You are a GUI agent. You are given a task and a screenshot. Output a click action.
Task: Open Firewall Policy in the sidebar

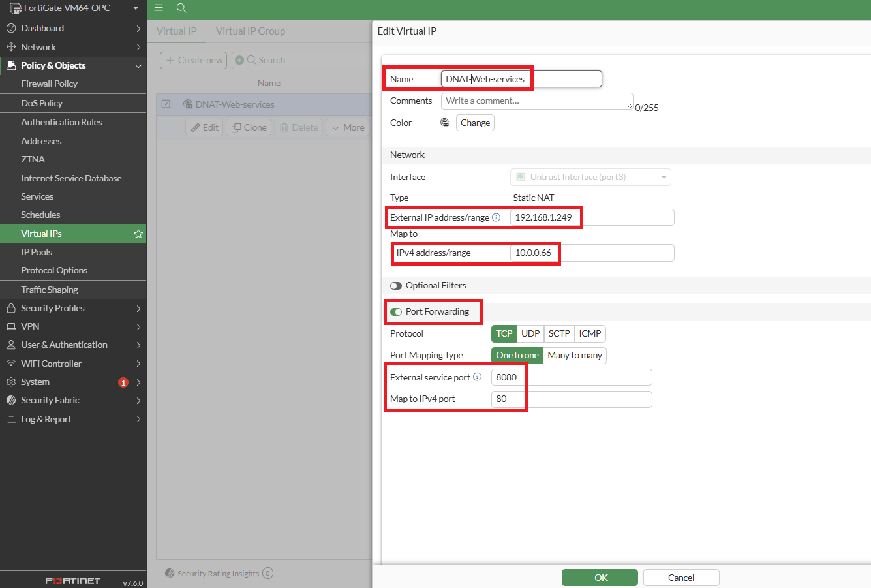pyautogui.click(x=49, y=84)
